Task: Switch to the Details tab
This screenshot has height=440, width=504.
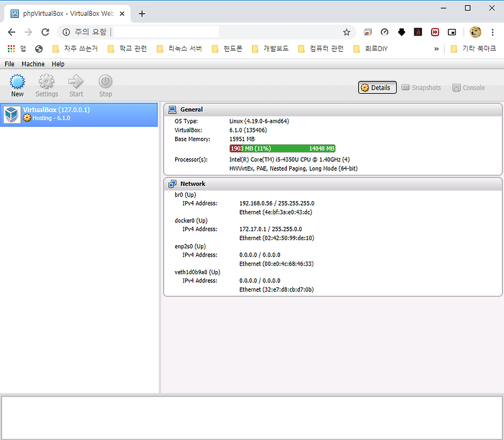Action: (377, 88)
